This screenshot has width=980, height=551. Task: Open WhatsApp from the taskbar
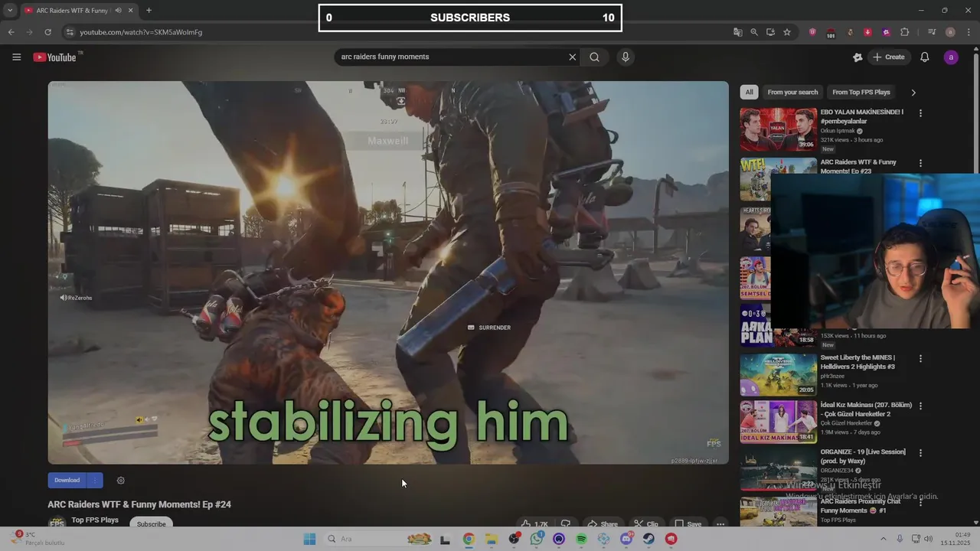click(536, 539)
